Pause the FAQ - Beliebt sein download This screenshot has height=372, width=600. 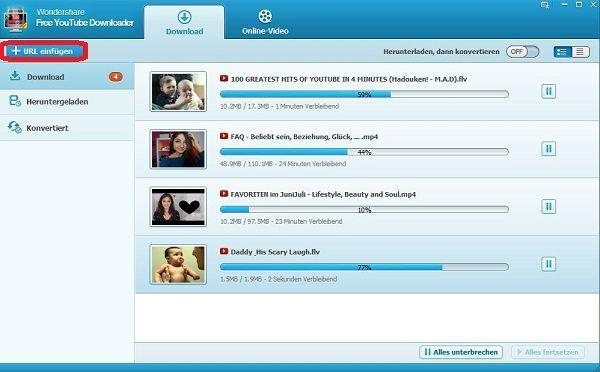(548, 148)
